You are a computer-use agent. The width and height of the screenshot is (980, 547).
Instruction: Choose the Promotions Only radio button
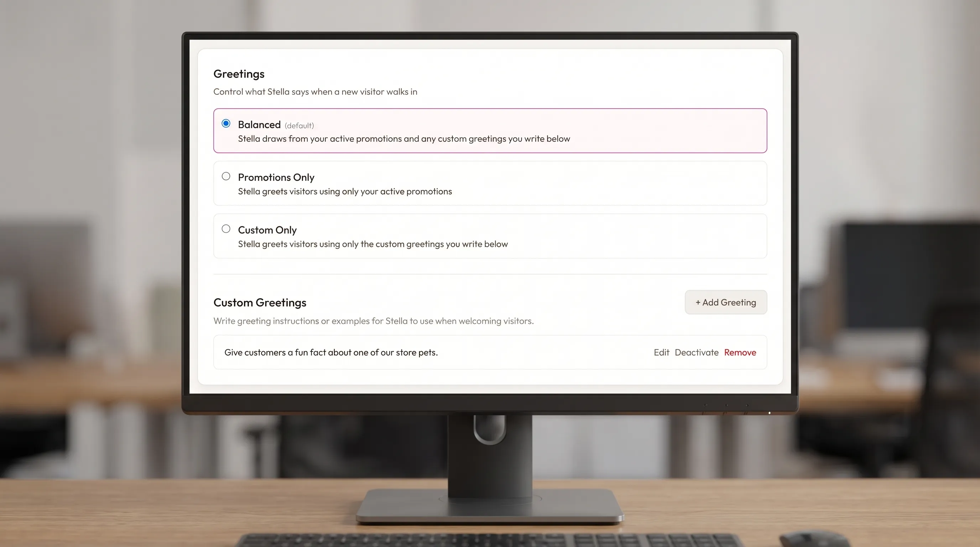tap(226, 176)
